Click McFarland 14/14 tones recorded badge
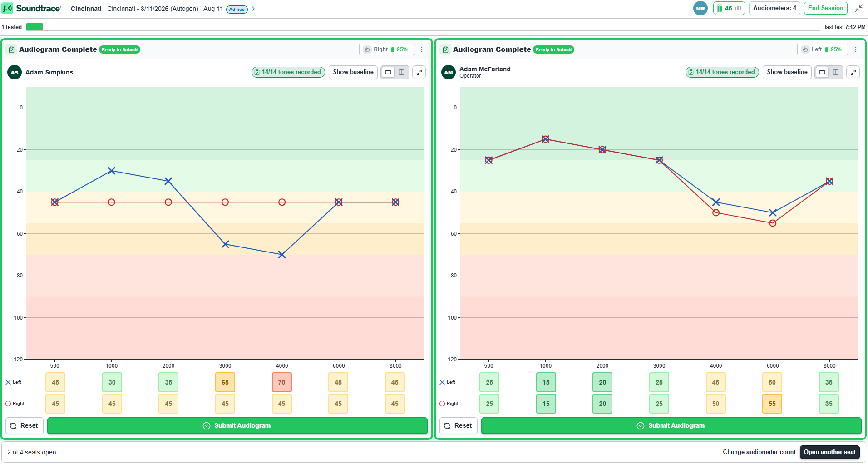The height and width of the screenshot is (464, 868). 722,72
